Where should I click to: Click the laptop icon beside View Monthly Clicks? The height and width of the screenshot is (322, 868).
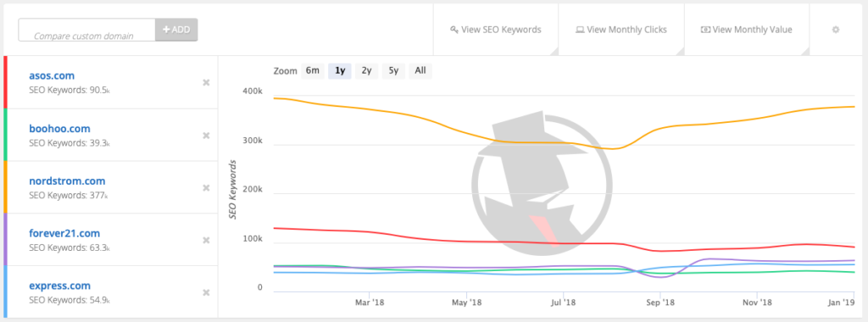click(x=580, y=30)
